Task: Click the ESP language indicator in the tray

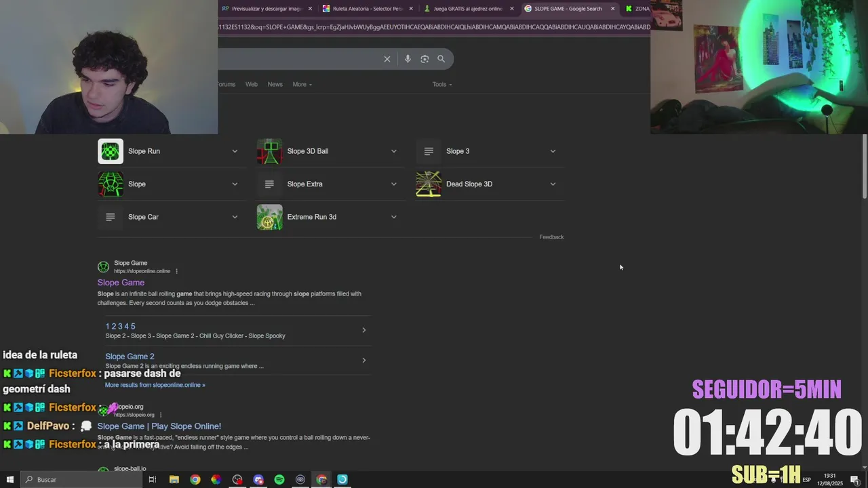Action: tap(806, 480)
